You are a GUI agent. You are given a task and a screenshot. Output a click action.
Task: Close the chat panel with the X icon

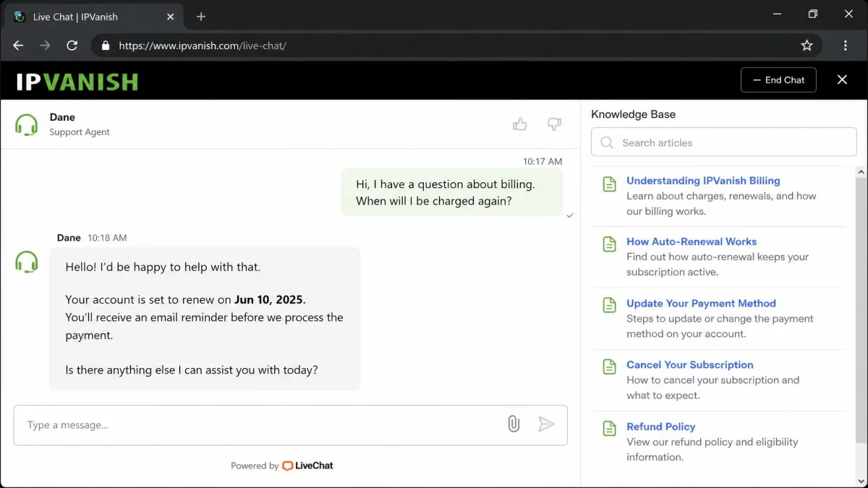[x=842, y=80]
